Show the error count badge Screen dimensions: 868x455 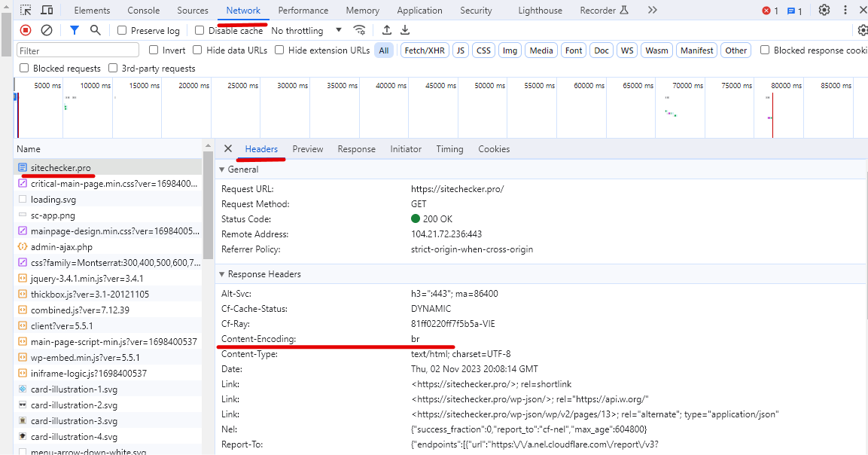click(x=770, y=11)
